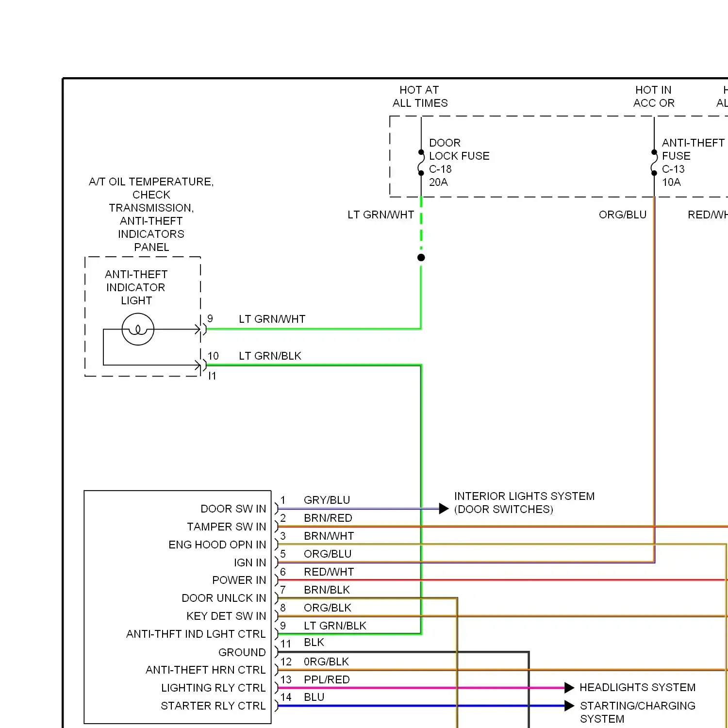
Task: Click the splice dot on the LT GRN/WHT wire
Action: [x=421, y=257]
